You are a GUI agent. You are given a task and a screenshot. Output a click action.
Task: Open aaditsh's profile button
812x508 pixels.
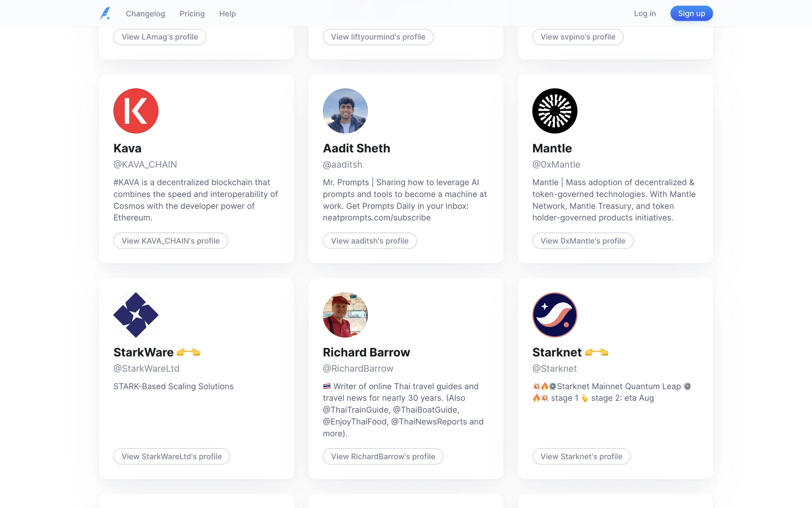click(x=370, y=241)
